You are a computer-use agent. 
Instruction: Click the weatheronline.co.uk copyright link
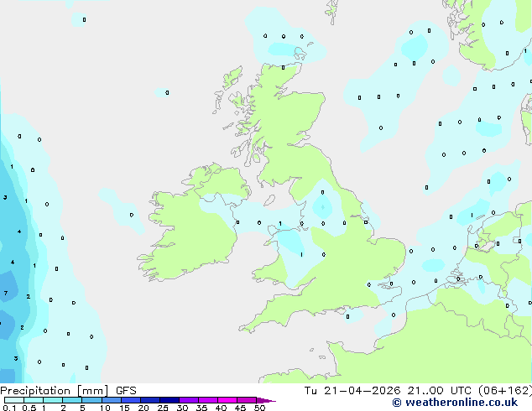[455, 403]
